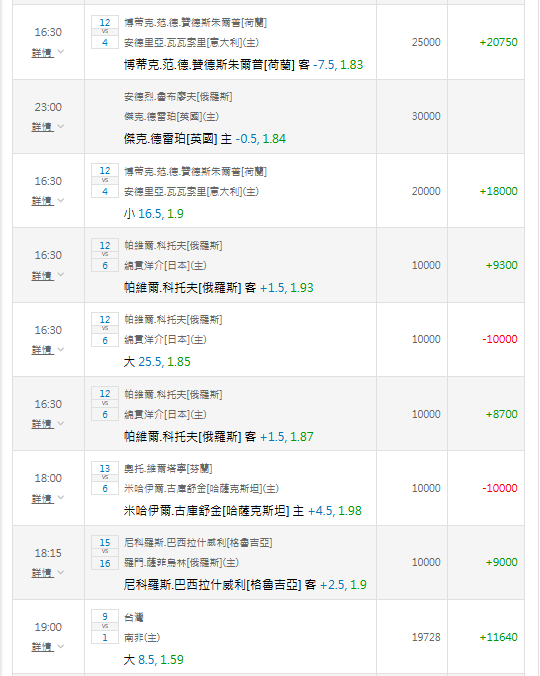
Task: Select the 尼科羅斯.巴西拉什威利 客 +2.5, 1.9 bet line
Action: click(245, 585)
